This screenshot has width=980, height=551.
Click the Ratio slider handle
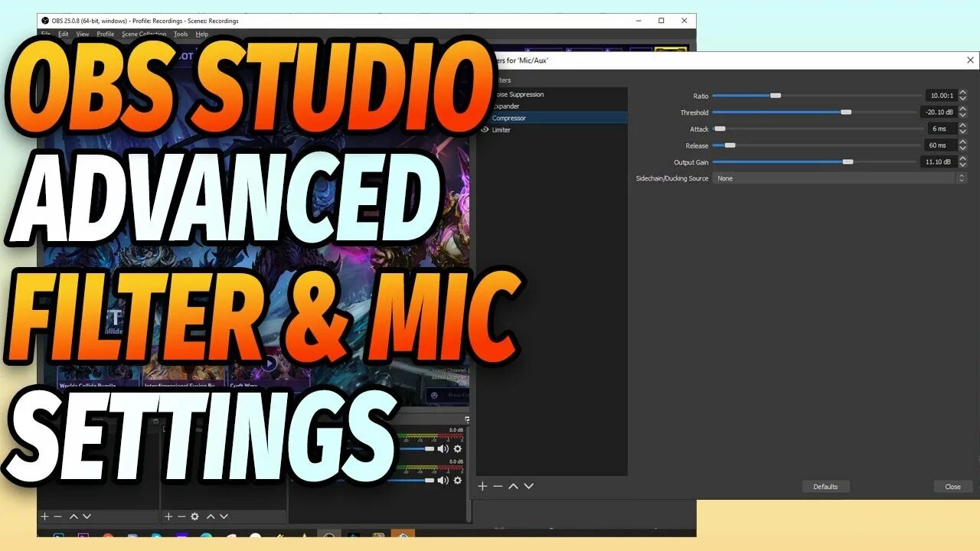click(x=776, y=96)
